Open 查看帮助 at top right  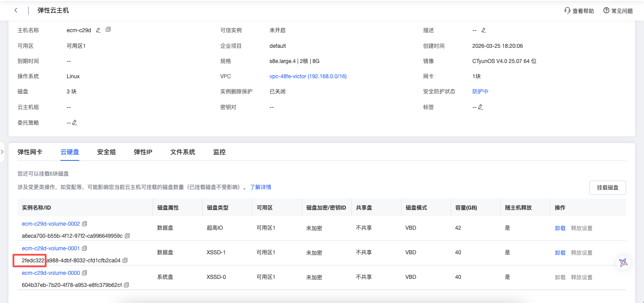pyautogui.click(x=579, y=11)
